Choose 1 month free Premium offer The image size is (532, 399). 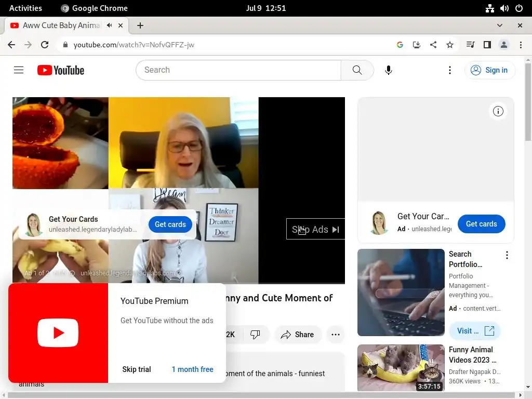click(192, 369)
